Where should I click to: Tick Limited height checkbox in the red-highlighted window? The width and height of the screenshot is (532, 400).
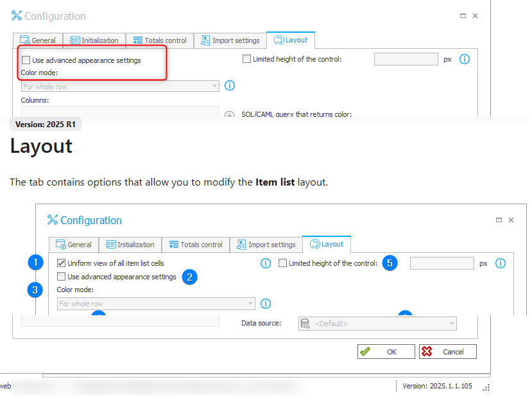pos(246,59)
